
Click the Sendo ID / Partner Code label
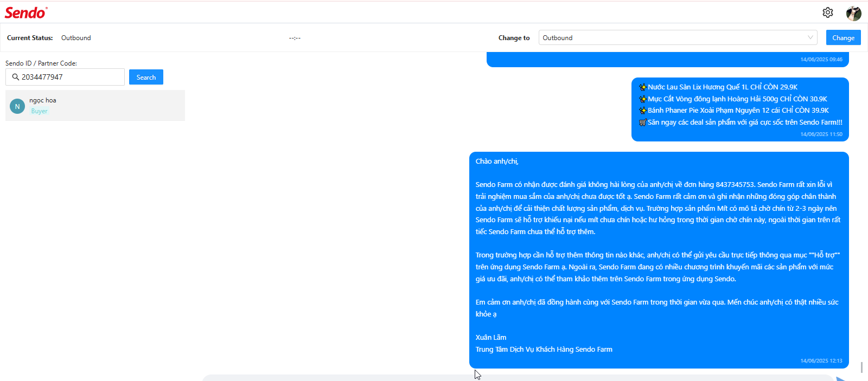pyautogui.click(x=41, y=63)
